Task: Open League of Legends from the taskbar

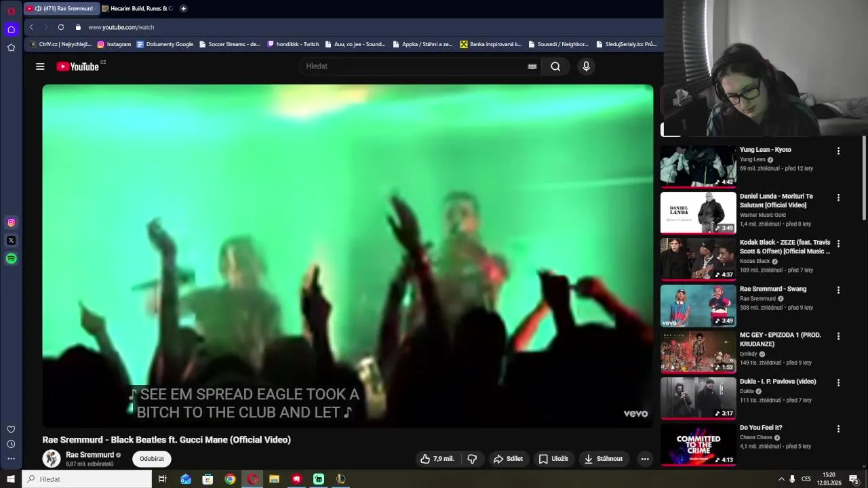Action: point(341,479)
